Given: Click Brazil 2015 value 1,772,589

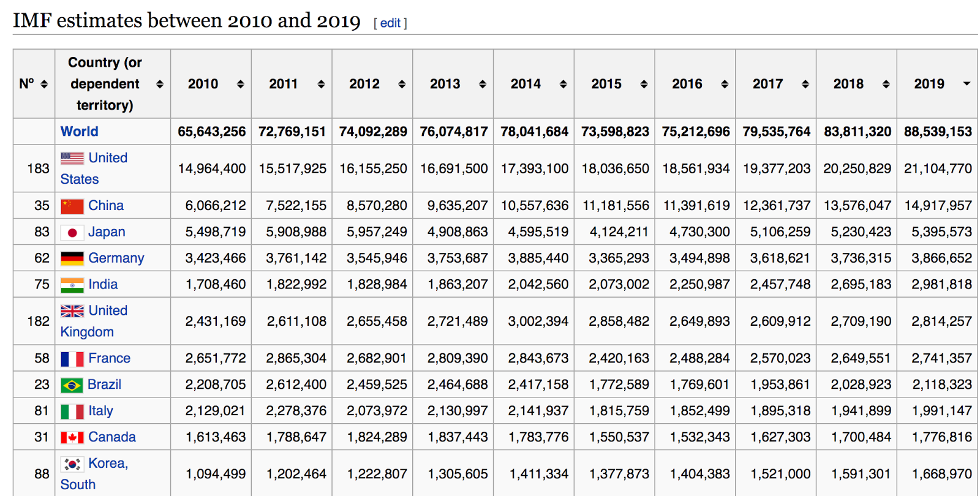Looking at the screenshot, I should 619,385.
